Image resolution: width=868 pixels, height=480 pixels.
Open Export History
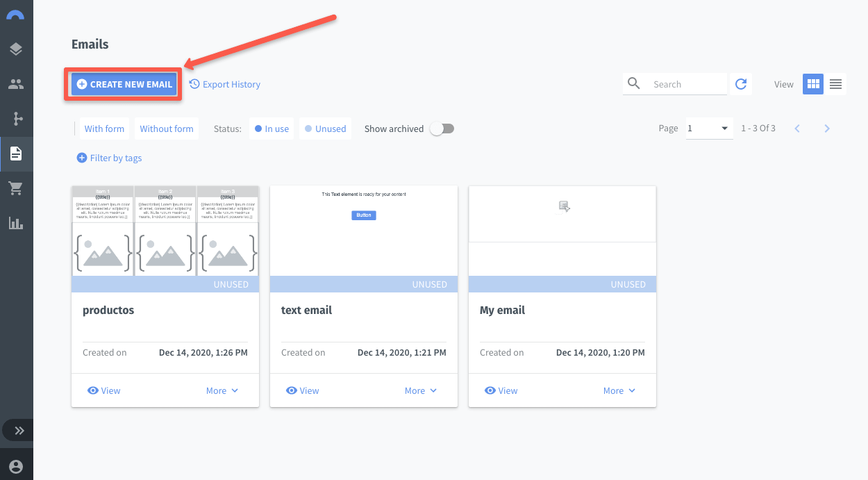tap(225, 83)
